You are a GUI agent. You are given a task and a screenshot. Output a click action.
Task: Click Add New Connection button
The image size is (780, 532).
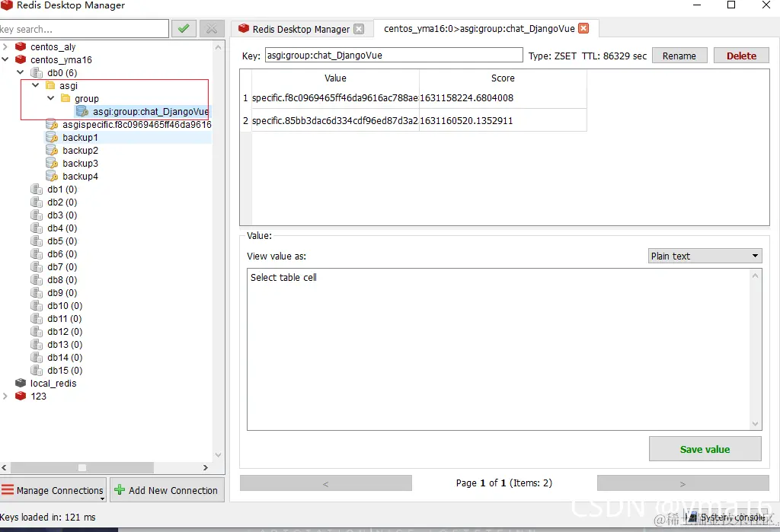[x=167, y=489]
